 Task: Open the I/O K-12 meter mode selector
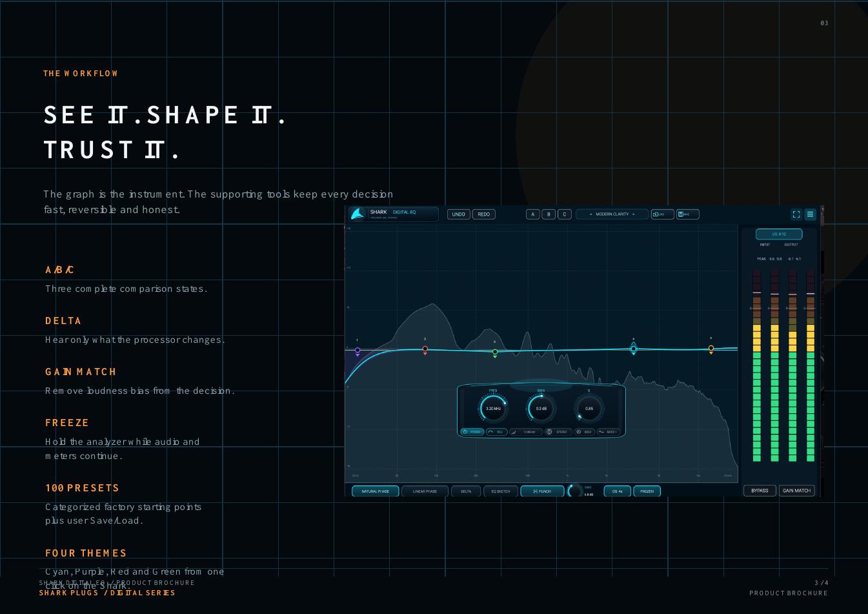tap(779, 234)
